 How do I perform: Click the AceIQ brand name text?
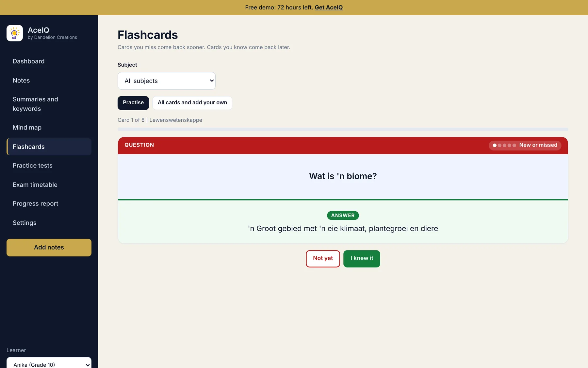point(39,30)
